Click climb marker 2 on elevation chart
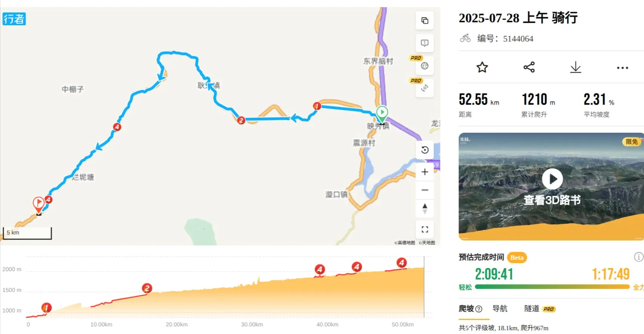The height and width of the screenshot is (334, 644). point(147,289)
